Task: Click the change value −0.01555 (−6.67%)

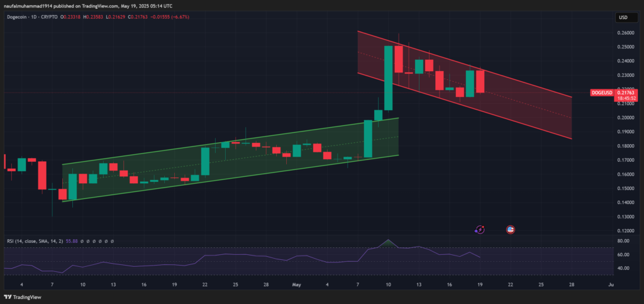Action: pos(169,17)
